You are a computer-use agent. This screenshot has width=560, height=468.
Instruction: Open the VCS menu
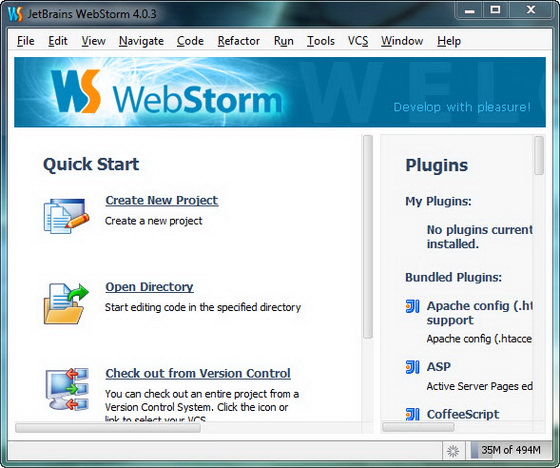[358, 41]
